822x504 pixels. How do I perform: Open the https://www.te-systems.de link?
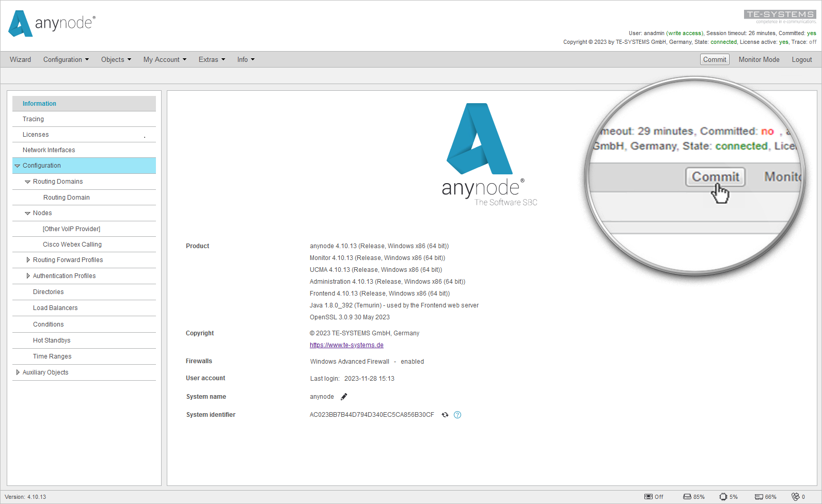pyautogui.click(x=346, y=345)
